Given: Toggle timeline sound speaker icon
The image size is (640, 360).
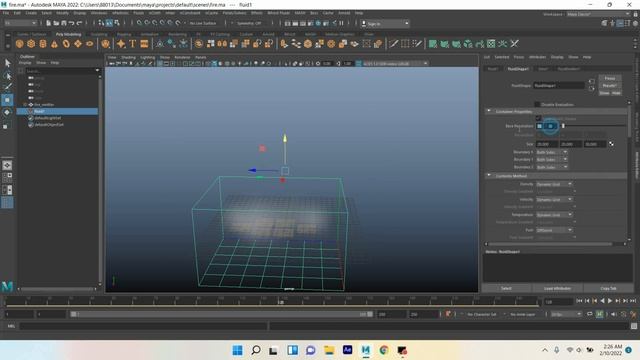Looking at the screenshot, I should point(613,314).
